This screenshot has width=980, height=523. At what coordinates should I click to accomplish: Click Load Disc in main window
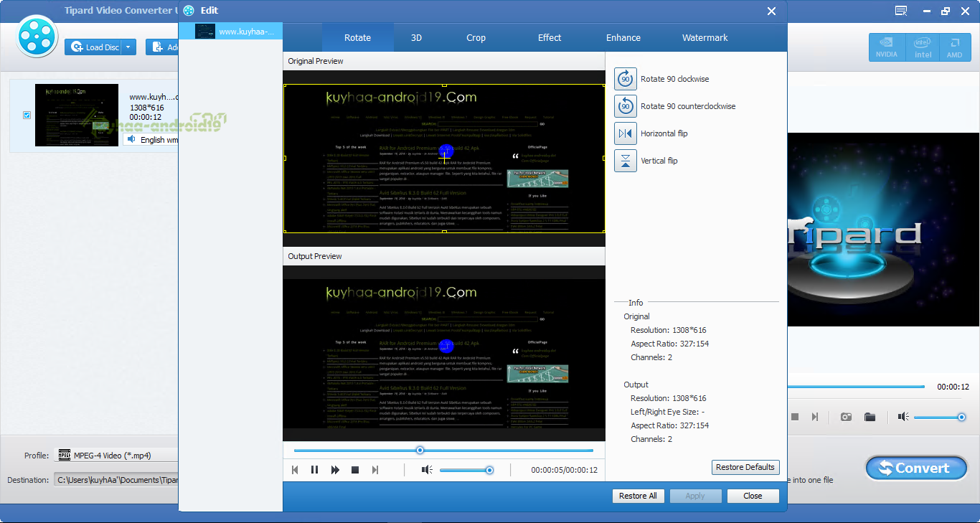pos(94,47)
